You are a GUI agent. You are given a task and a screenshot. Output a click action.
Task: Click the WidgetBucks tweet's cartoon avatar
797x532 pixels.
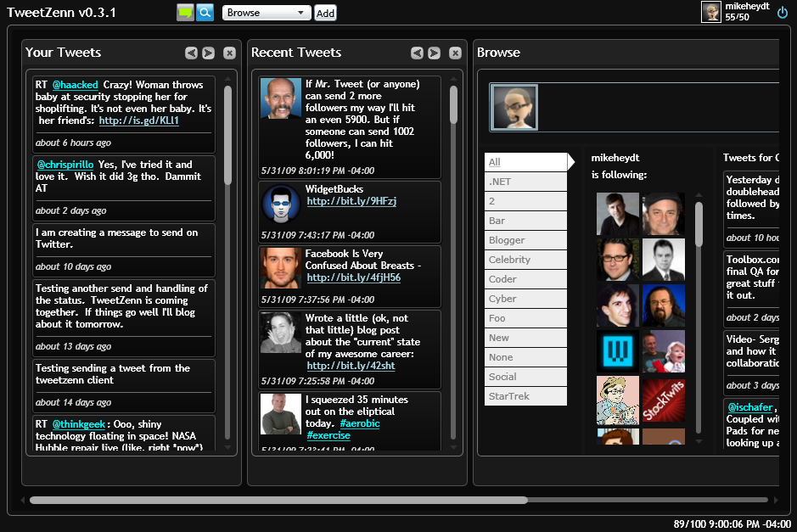pos(281,204)
